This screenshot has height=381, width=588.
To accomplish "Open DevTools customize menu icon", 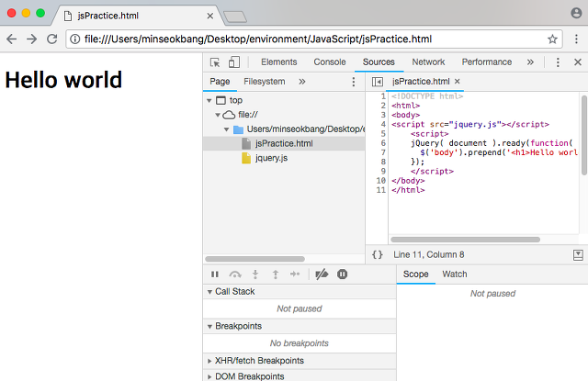I will pyautogui.click(x=558, y=62).
